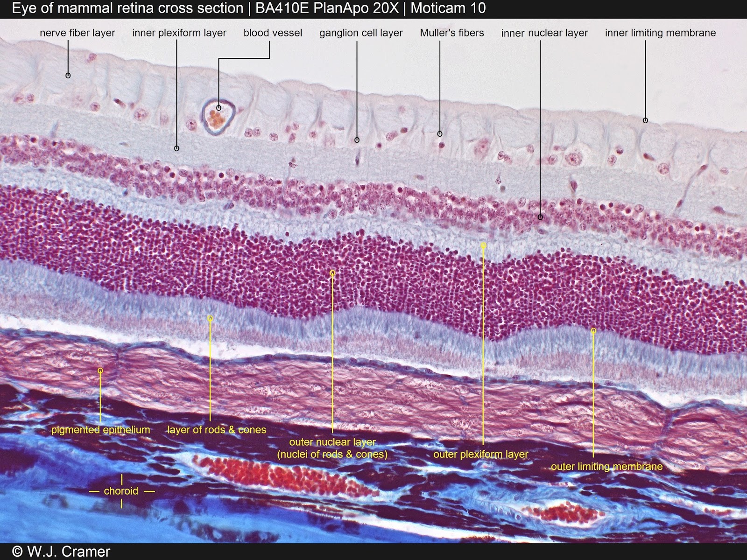The image size is (747, 560).
Task: Click the inner limiting membrane callout endpoint
Action: [645, 120]
